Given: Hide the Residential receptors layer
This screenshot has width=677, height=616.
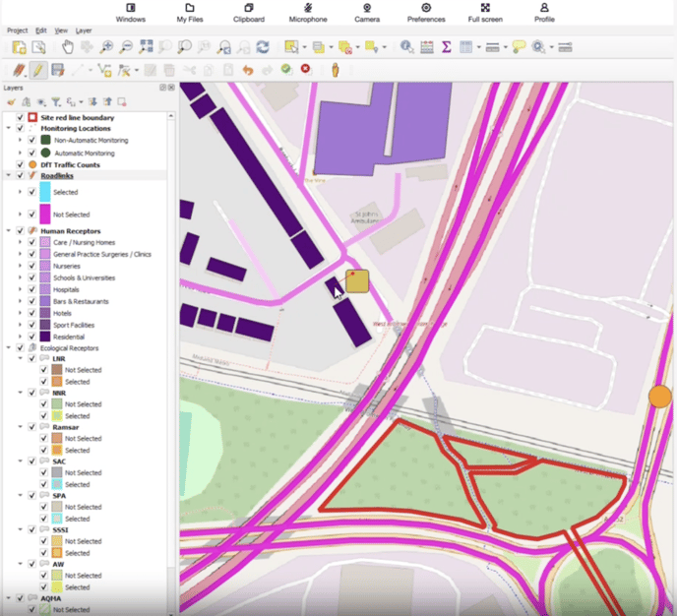Looking at the screenshot, I should point(32,337).
